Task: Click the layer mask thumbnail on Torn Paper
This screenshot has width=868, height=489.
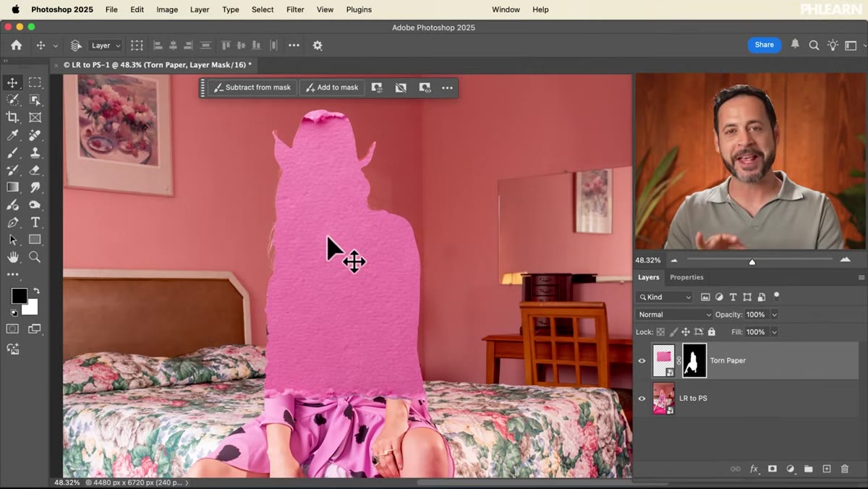Action: [694, 360]
